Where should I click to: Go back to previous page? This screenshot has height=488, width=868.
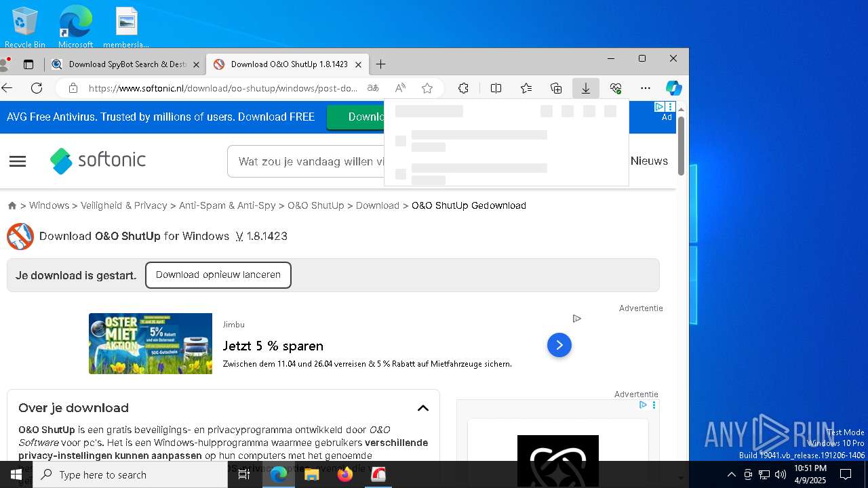7,88
